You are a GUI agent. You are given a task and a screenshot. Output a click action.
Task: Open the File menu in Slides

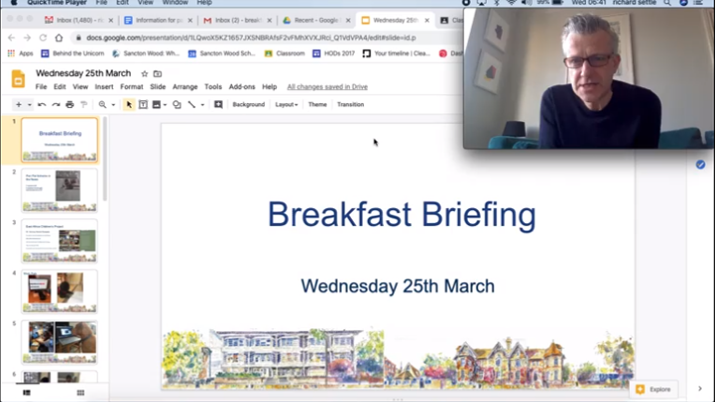[41, 87]
